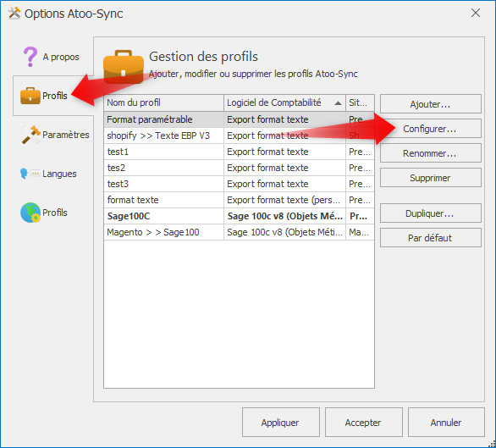This screenshot has height=448, width=496.
Task: Select the format texte profile row
Action: pyautogui.click(x=240, y=200)
